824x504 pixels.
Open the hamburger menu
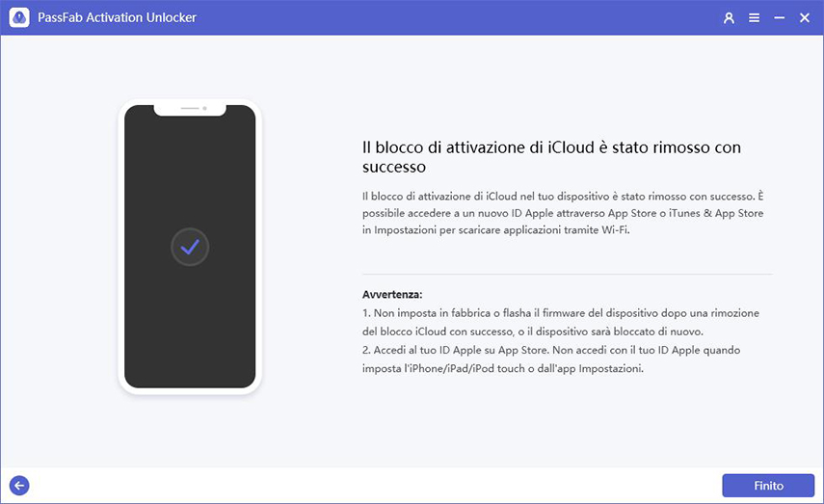(x=754, y=17)
